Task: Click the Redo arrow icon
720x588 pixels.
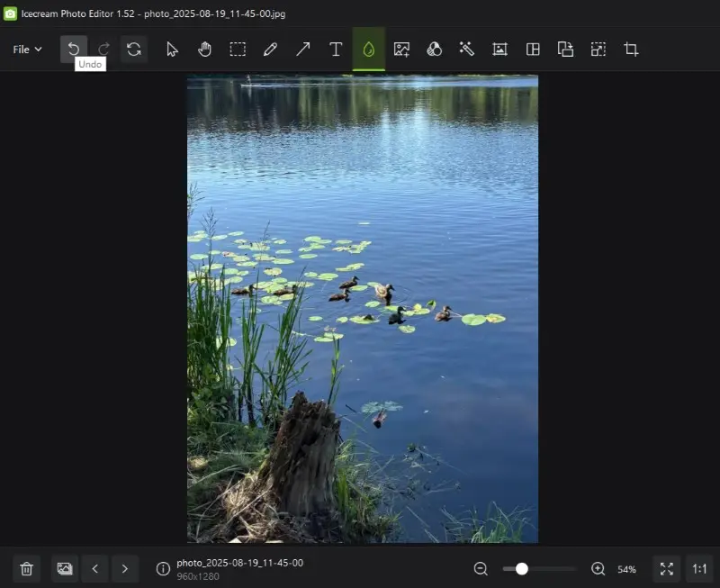Action: (103, 50)
